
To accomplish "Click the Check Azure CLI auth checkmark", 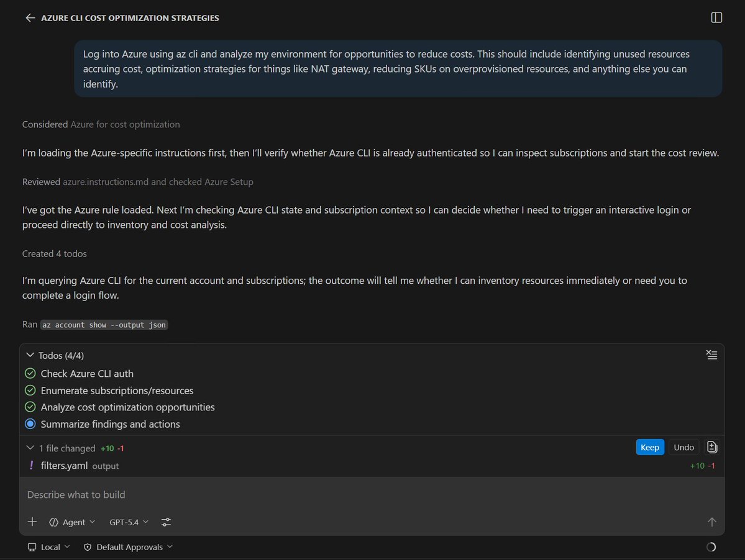I will (x=30, y=374).
